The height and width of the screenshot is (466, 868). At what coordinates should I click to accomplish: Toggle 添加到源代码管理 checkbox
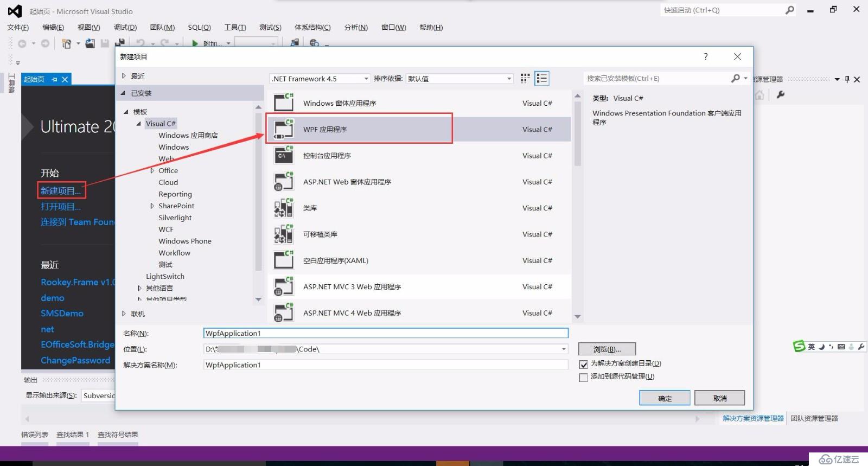(584, 378)
